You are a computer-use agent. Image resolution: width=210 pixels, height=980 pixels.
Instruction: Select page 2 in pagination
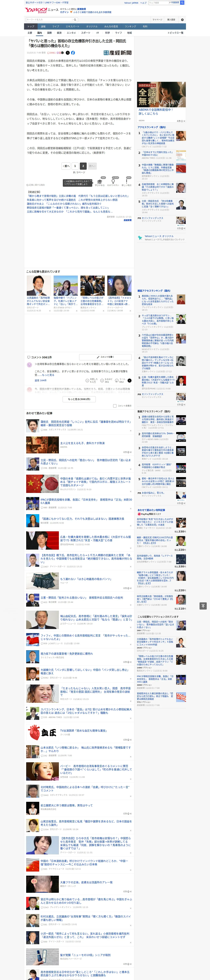tap(83, 166)
